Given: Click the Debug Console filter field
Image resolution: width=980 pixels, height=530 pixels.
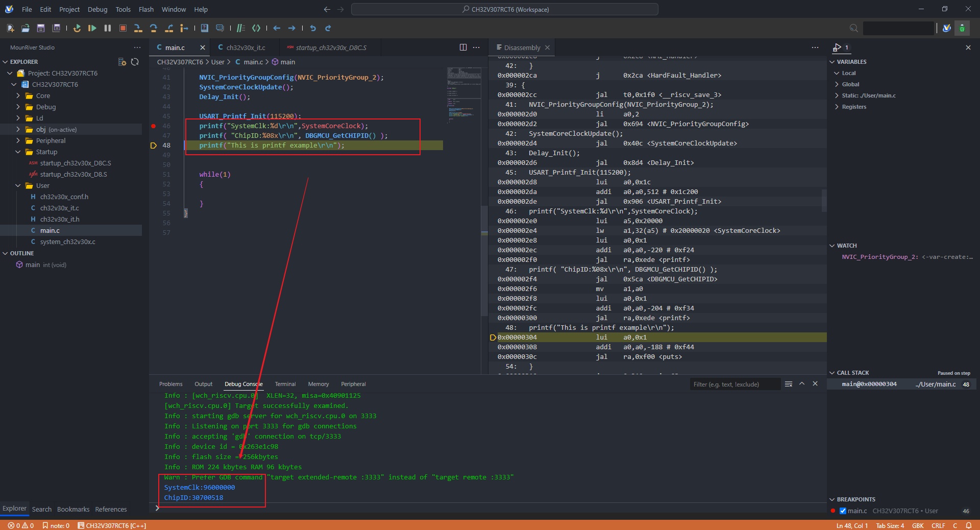Looking at the screenshot, I should coord(735,384).
